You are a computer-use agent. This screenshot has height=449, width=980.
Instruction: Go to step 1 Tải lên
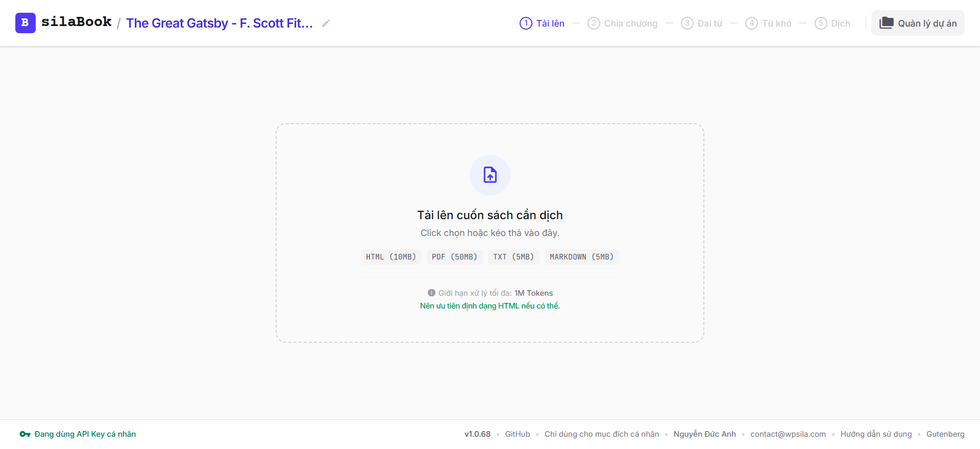pyautogui.click(x=542, y=23)
